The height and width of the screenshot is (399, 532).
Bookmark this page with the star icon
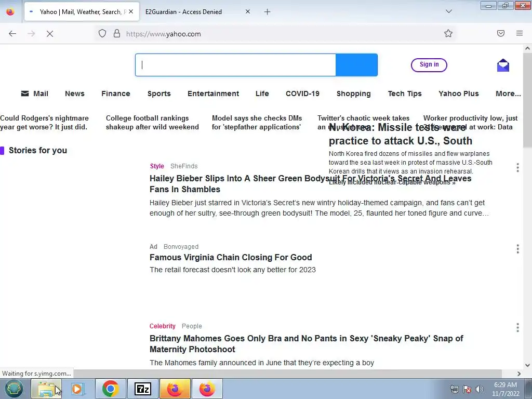tap(448, 33)
